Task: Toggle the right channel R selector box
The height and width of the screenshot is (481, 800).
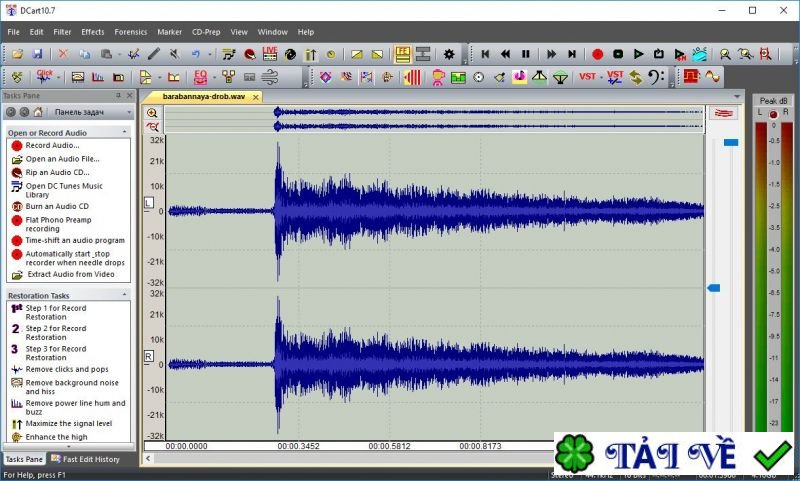Action: point(149,356)
